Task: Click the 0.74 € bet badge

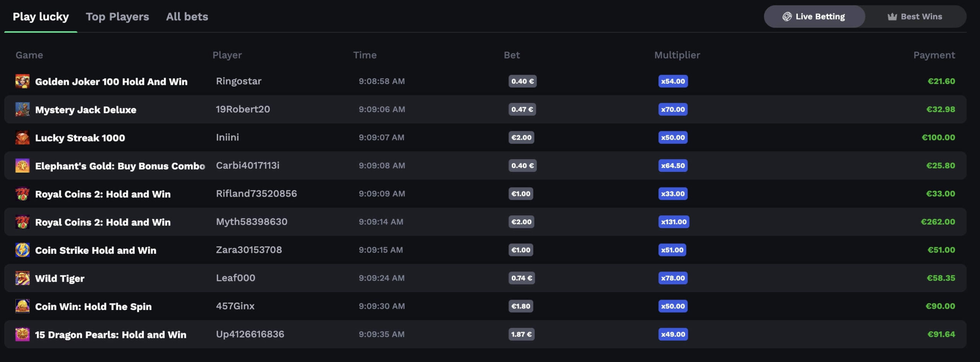Action: [x=521, y=278]
